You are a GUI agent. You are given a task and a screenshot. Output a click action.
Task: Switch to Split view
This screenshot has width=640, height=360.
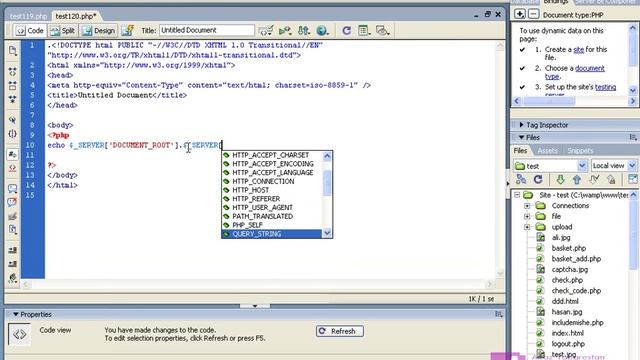click(x=63, y=31)
